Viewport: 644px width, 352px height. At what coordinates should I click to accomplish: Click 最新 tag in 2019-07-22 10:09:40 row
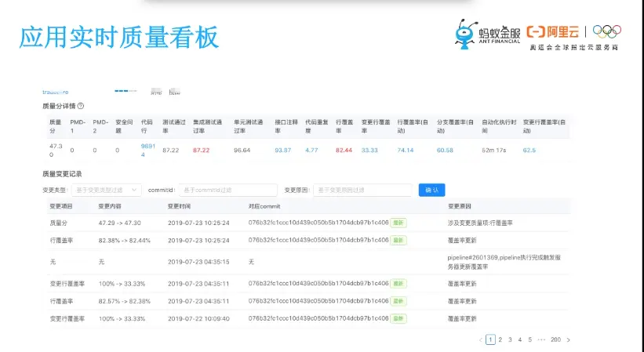pos(398,318)
